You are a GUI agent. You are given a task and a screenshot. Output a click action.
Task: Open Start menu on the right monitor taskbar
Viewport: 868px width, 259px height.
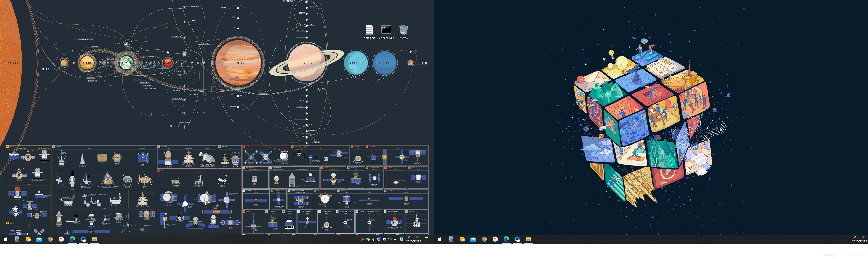[x=439, y=239]
